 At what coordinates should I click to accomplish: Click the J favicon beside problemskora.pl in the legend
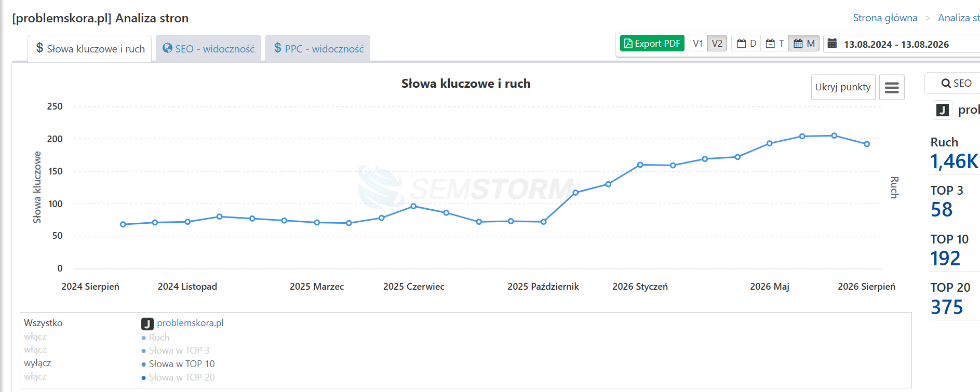point(147,324)
